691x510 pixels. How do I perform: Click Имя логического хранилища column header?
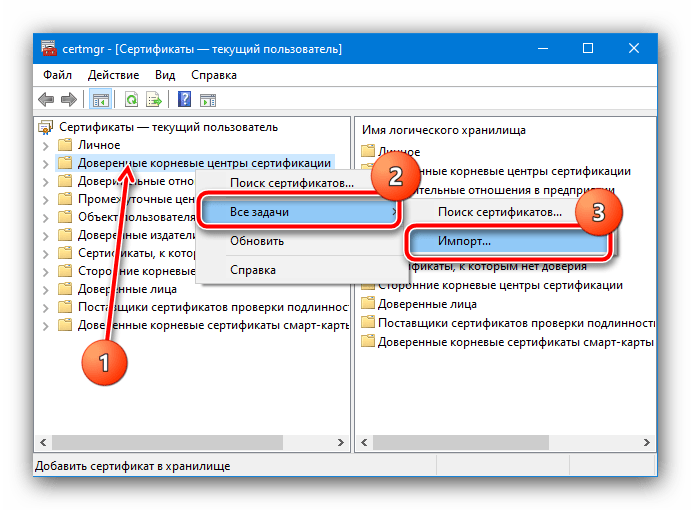click(x=444, y=130)
